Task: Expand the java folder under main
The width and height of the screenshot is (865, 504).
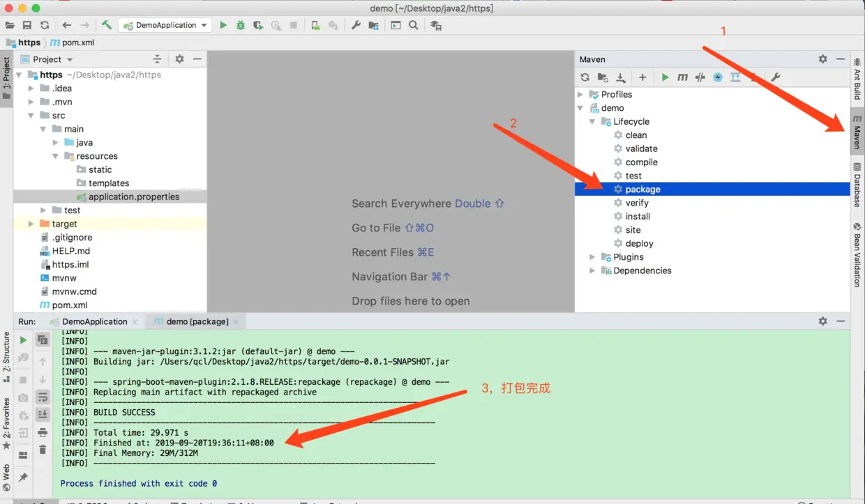Action: click(56, 142)
